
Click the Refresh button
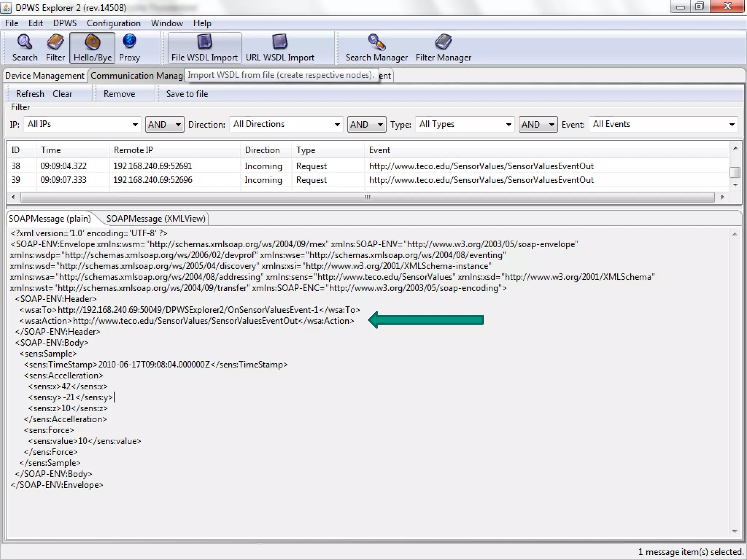pyautogui.click(x=30, y=94)
